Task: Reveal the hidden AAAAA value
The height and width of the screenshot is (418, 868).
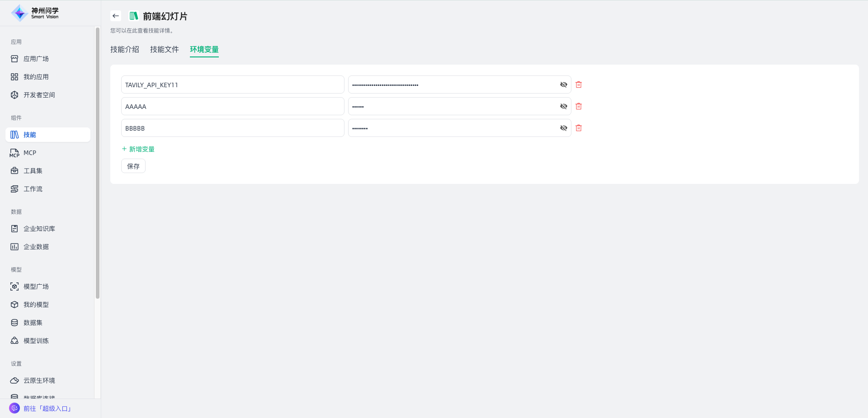Action: click(x=563, y=106)
